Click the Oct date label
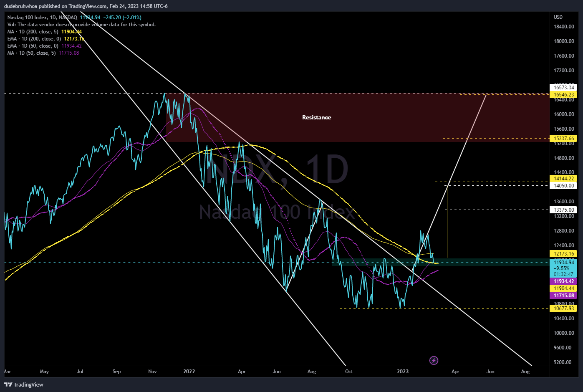This screenshot has width=583, height=392. [349, 372]
